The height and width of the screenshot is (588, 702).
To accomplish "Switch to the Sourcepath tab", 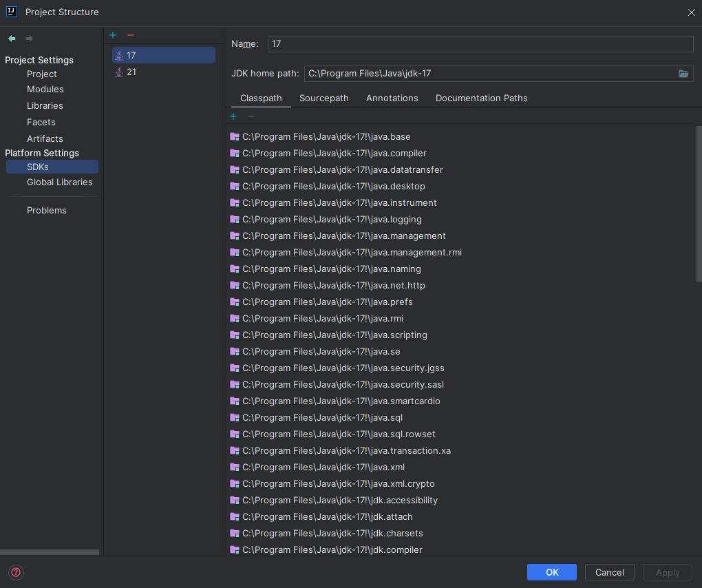I will pyautogui.click(x=323, y=98).
